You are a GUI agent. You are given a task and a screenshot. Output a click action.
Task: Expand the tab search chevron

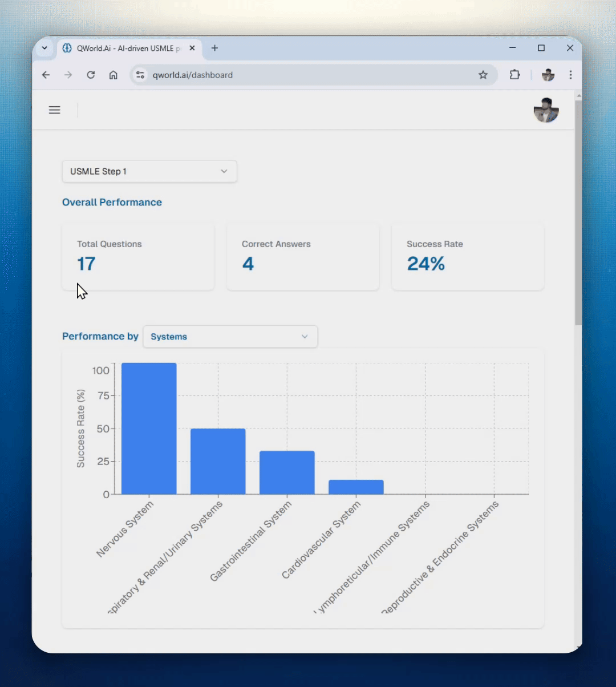44,49
